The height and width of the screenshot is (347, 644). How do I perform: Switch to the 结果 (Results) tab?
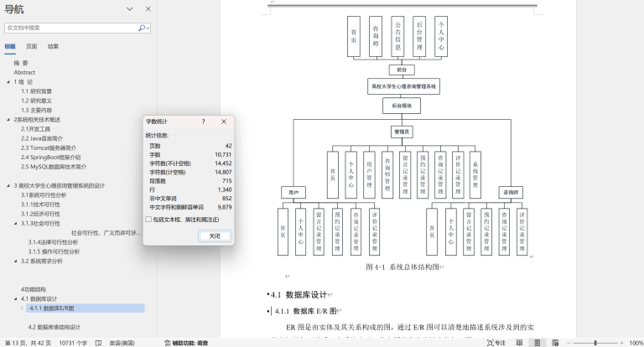(53, 47)
